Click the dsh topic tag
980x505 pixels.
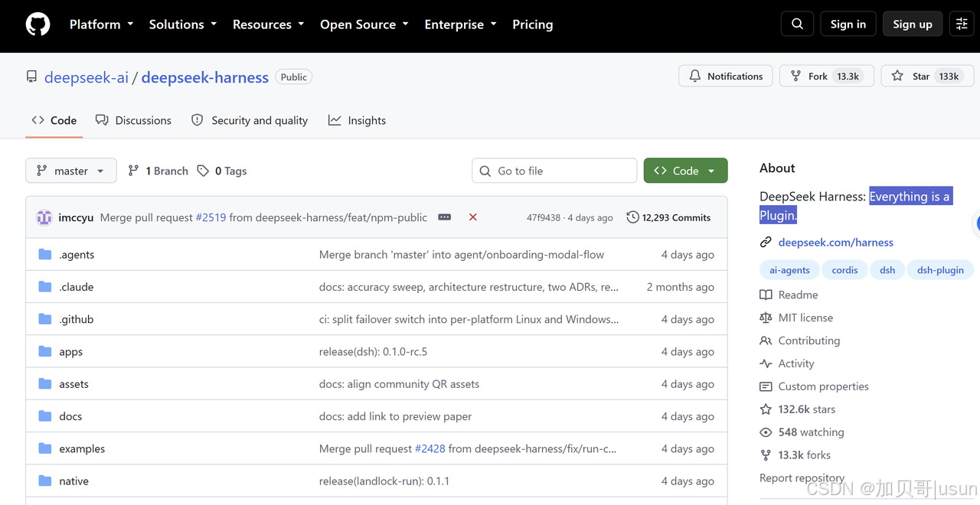(887, 270)
